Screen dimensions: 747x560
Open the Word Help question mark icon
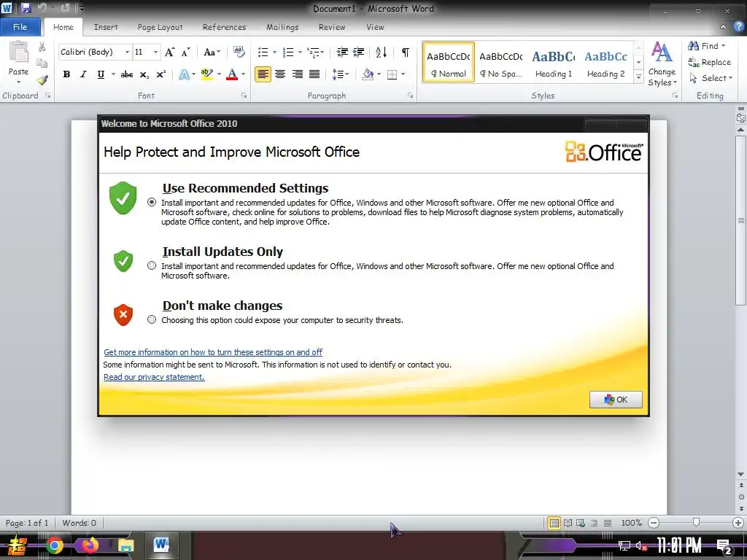pyautogui.click(x=738, y=27)
